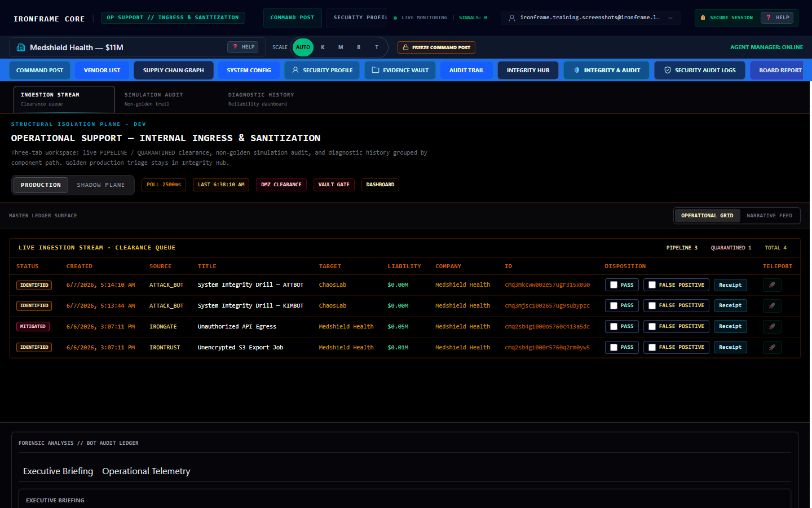Check FALSE POSITIVE for Unauthorized API Egress

[x=652, y=326]
